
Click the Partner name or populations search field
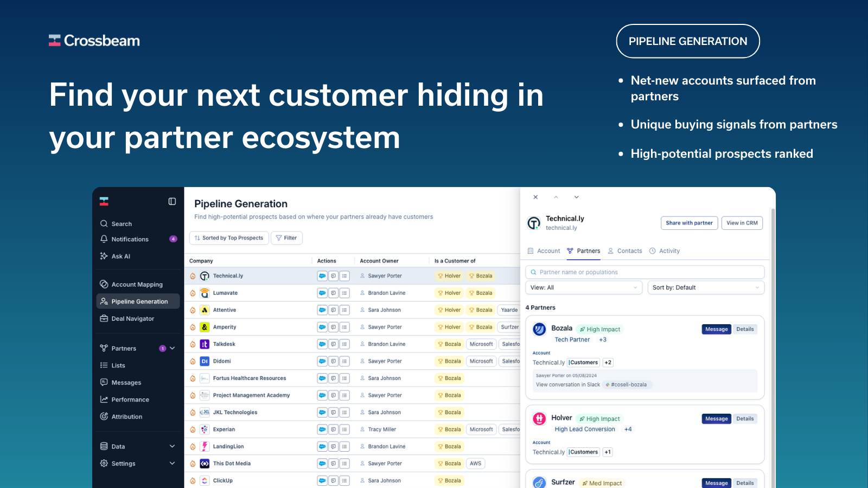[x=645, y=272]
